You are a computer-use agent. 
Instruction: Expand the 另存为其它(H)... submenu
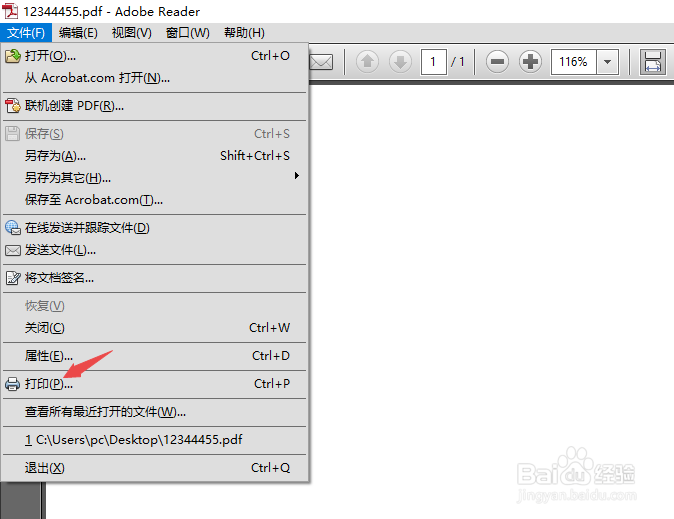click(x=155, y=178)
